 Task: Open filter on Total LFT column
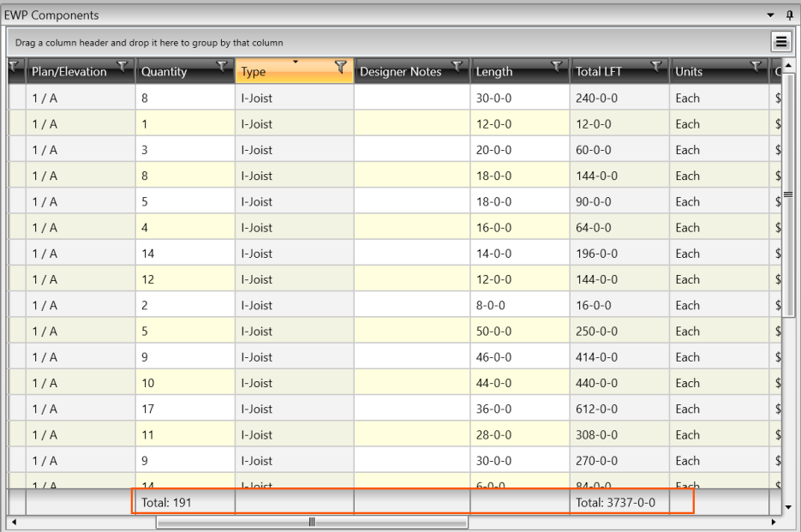click(x=656, y=66)
